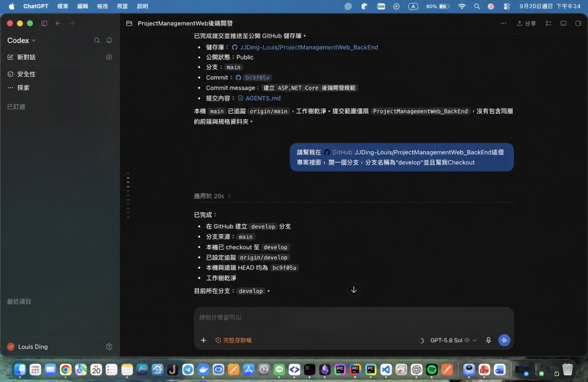Viewport: 588px width, 382px height.
Task: Click the 最近項目 section label
Action: pos(19,302)
